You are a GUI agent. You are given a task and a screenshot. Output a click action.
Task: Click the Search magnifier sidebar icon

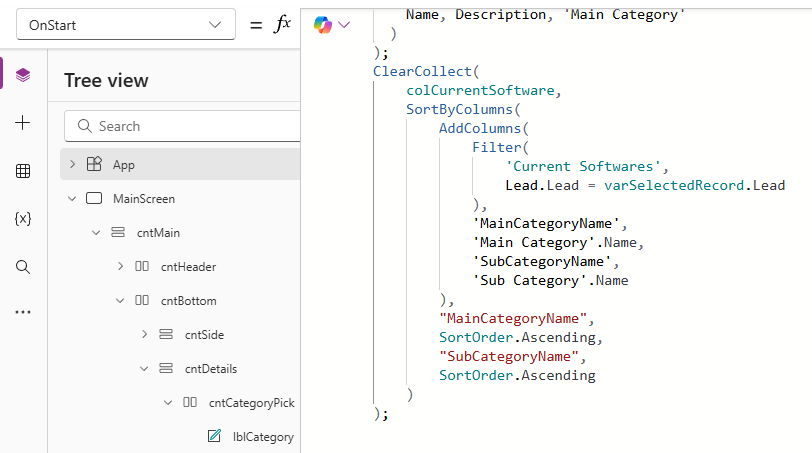pyautogui.click(x=23, y=267)
